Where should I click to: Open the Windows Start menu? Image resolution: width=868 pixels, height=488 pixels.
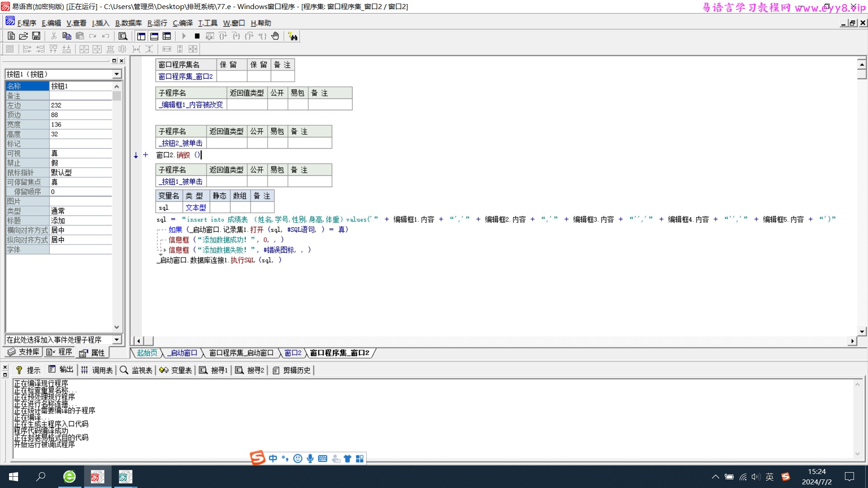pos(14,477)
